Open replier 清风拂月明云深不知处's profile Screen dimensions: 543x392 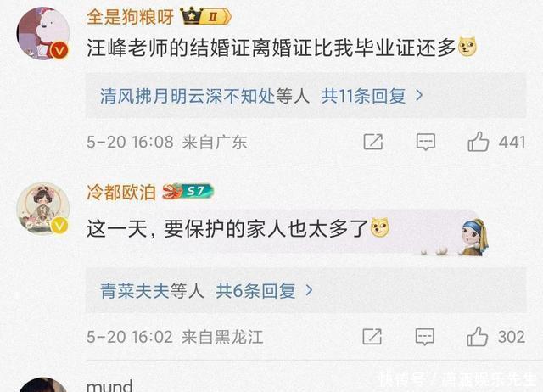pyautogui.click(x=188, y=96)
